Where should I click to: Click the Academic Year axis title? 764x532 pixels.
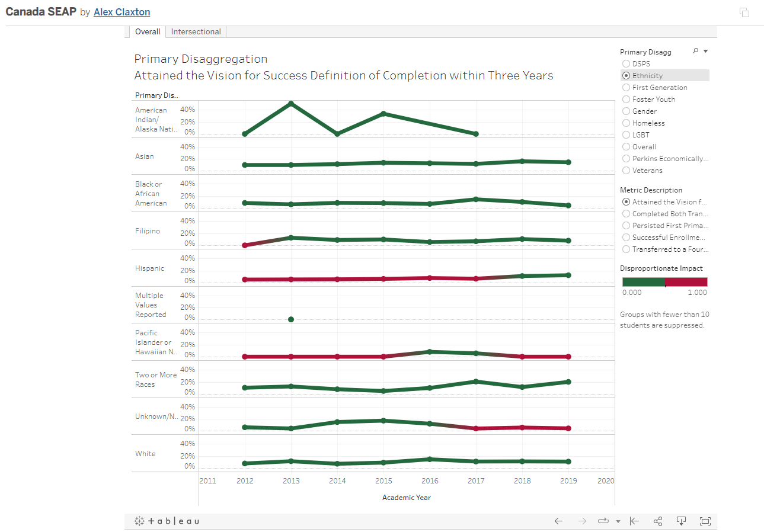pyautogui.click(x=407, y=498)
